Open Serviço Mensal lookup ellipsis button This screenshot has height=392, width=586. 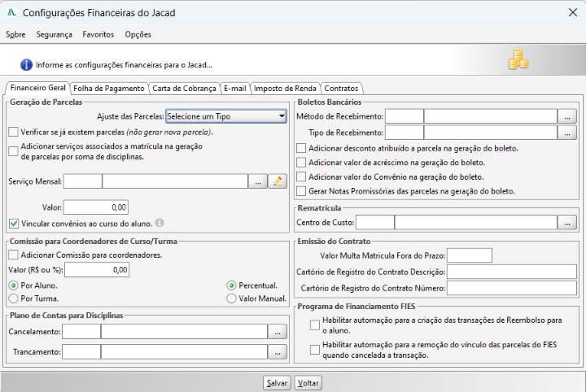(x=258, y=181)
